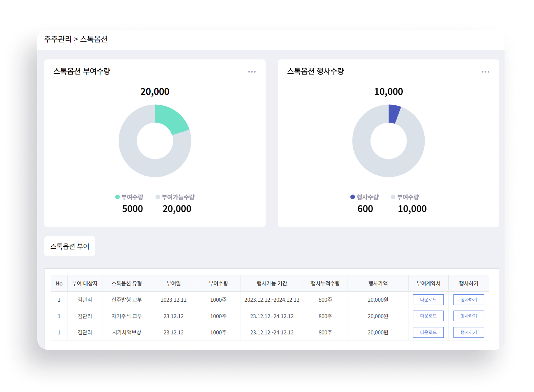Click the 부여일 column header
Screen dimensions: 534x392
(x=173, y=283)
